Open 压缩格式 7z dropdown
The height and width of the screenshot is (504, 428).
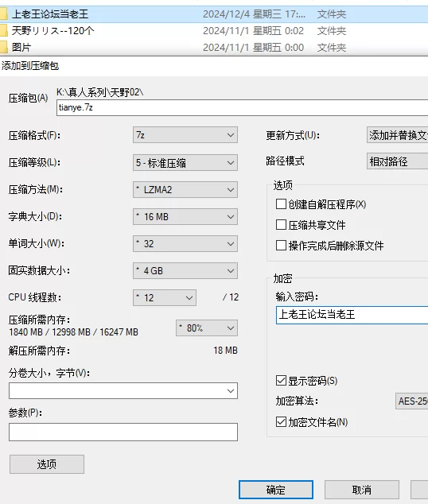click(185, 135)
